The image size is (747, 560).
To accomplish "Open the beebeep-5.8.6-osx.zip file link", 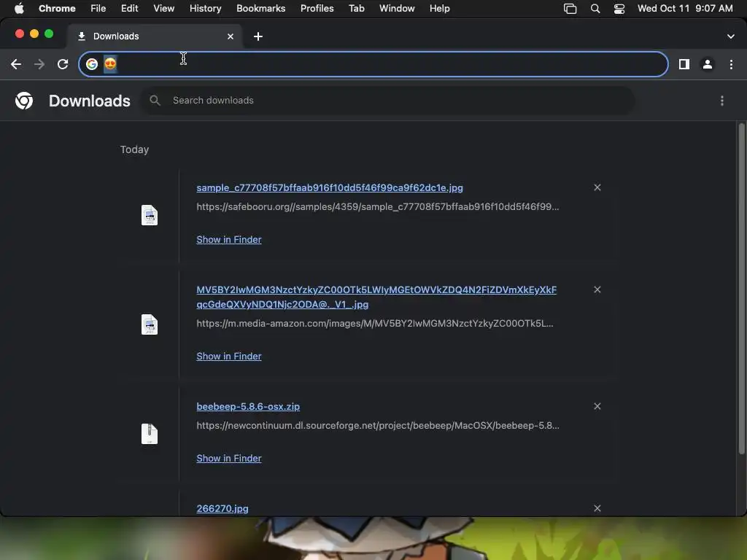I will coord(248,406).
